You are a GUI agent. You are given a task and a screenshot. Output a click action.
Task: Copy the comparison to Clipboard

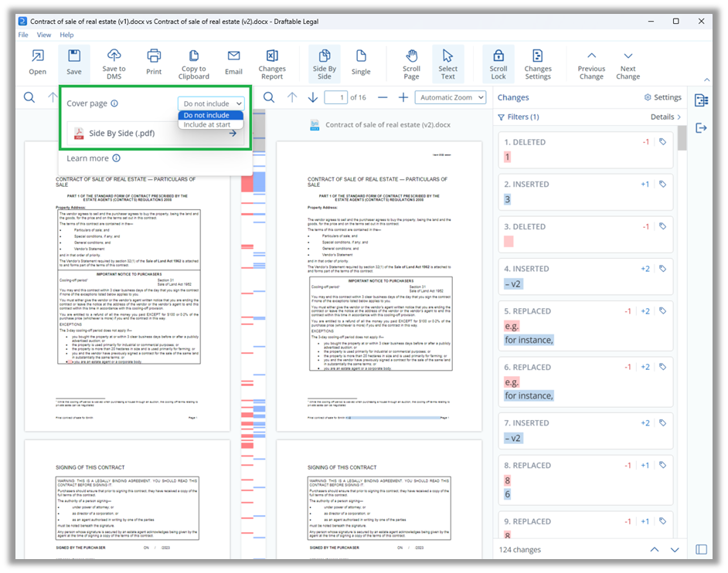tap(193, 62)
